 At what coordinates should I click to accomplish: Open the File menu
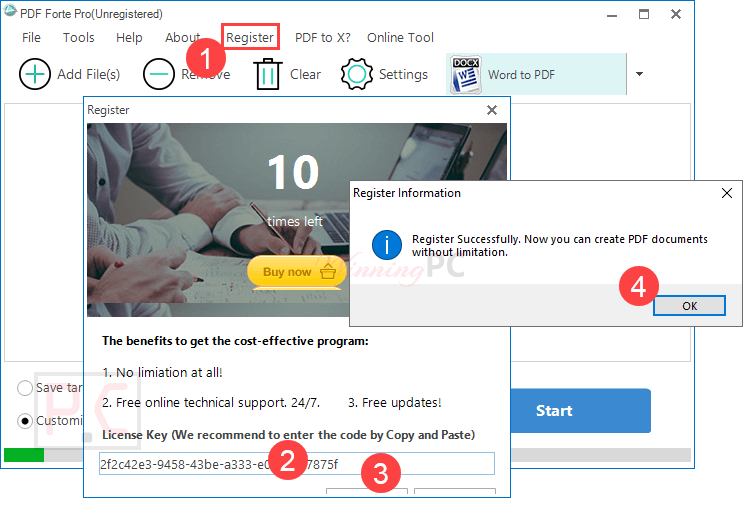coord(31,37)
